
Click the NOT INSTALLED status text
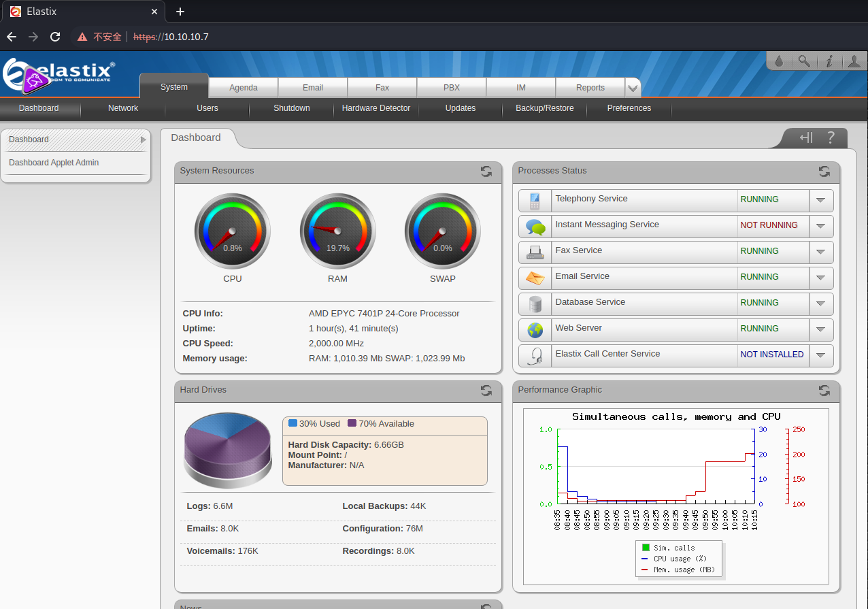pos(772,355)
